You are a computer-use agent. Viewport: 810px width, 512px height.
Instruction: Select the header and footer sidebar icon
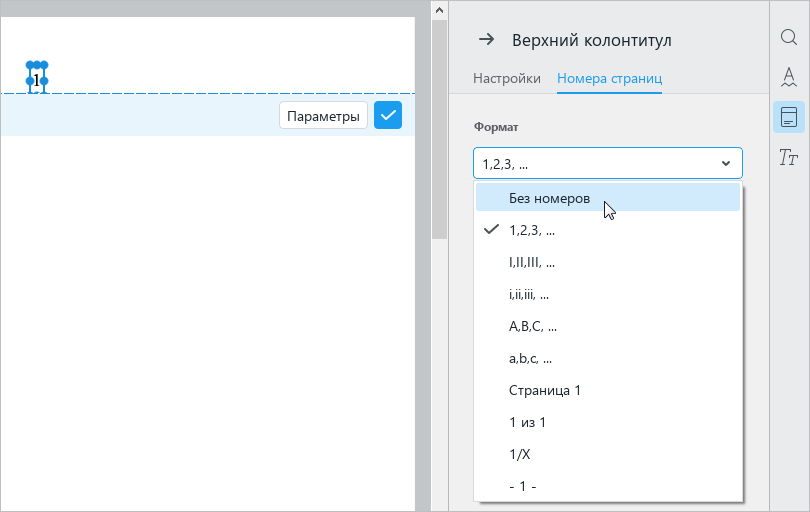(x=788, y=117)
